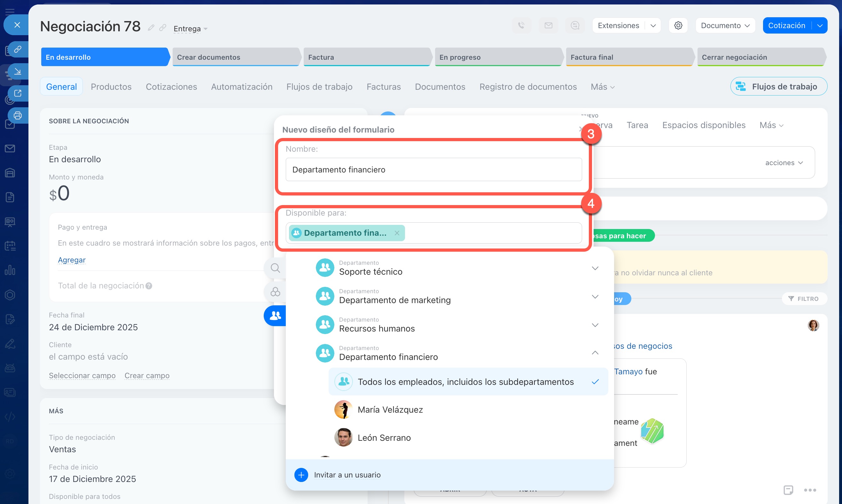Click the plus icon to invite user
The image size is (842, 504).
301,475
